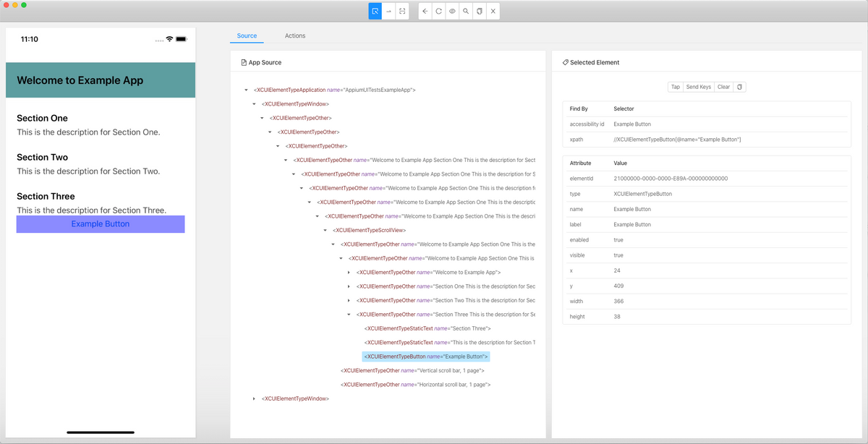This screenshot has width=868, height=444.
Task: Open the Search for element tool
Action: point(465,12)
